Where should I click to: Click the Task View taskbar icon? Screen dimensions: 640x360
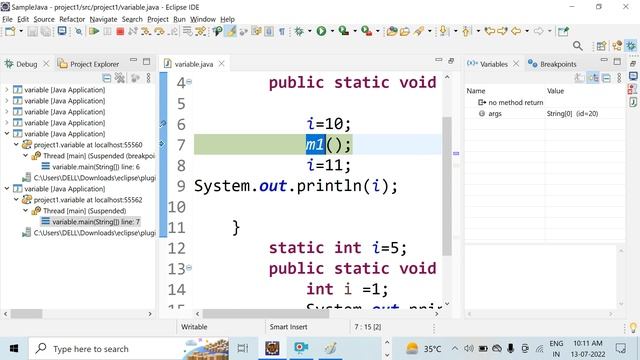point(243,348)
